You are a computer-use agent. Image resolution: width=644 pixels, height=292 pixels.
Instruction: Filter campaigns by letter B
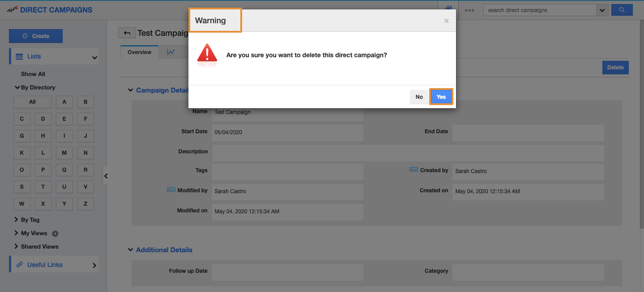point(85,102)
